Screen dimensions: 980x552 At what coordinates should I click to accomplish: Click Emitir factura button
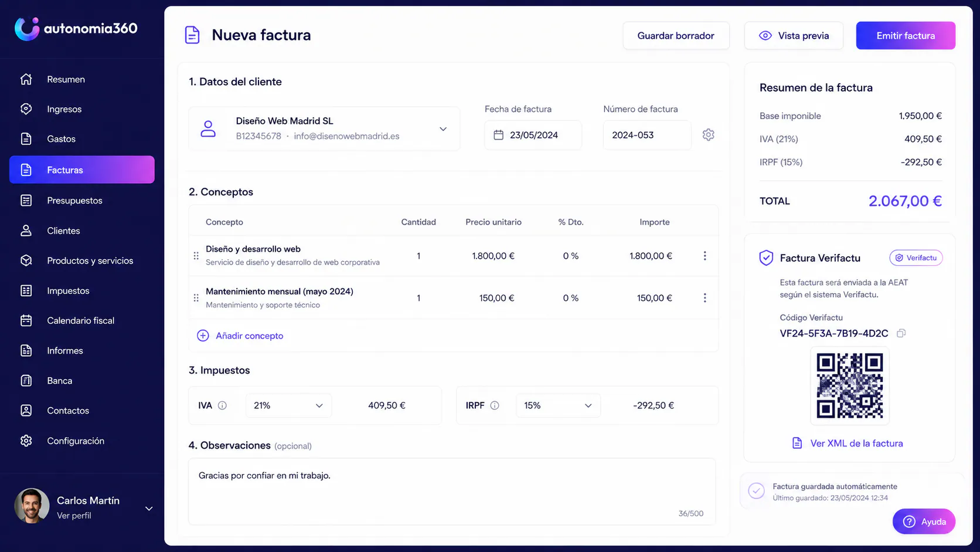906,36
